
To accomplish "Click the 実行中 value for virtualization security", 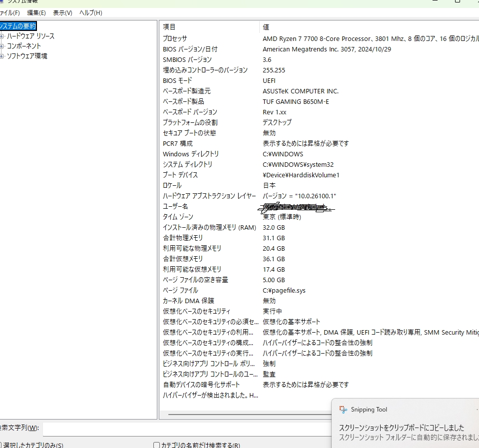I will click(272, 311).
